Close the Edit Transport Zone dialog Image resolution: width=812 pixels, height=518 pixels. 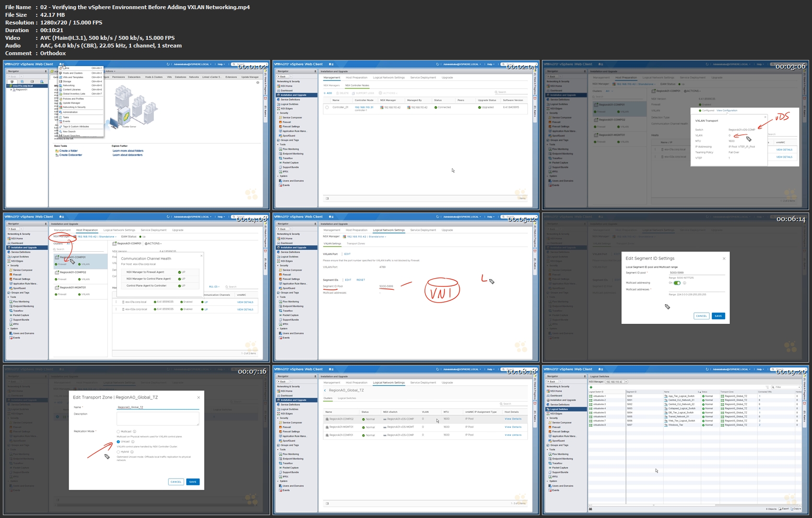199,397
